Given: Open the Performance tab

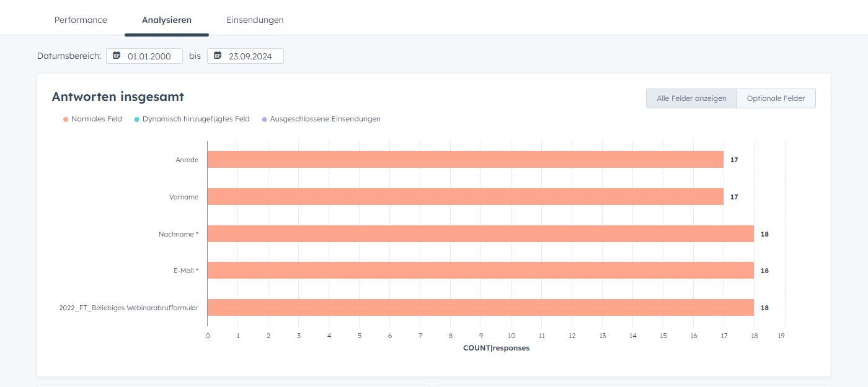Looking at the screenshot, I should [x=81, y=20].
